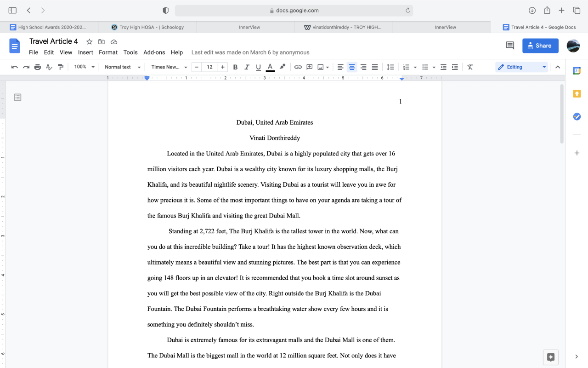
Task: Open Google Tasks side panel
Action: coord(577,117)
